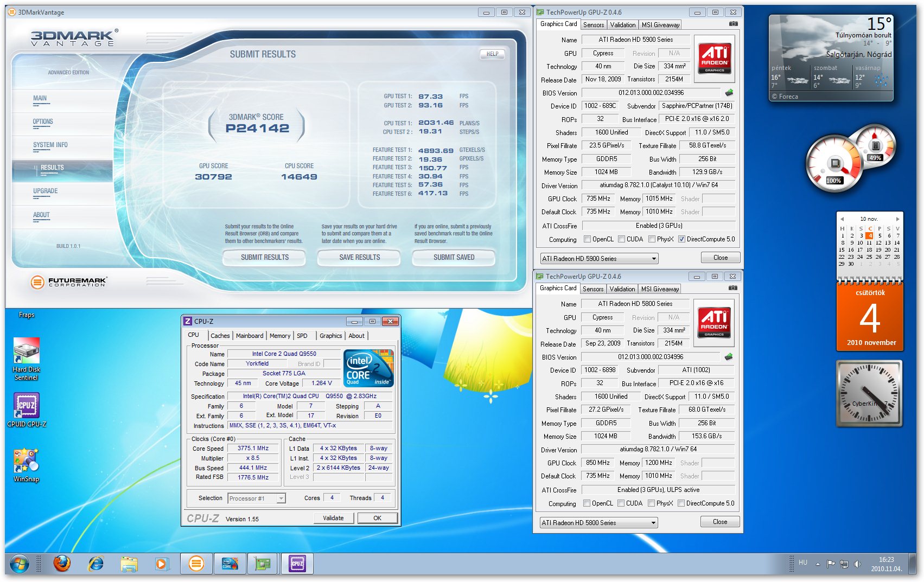Show hidden tray icons arrow

tap(817, 564)
